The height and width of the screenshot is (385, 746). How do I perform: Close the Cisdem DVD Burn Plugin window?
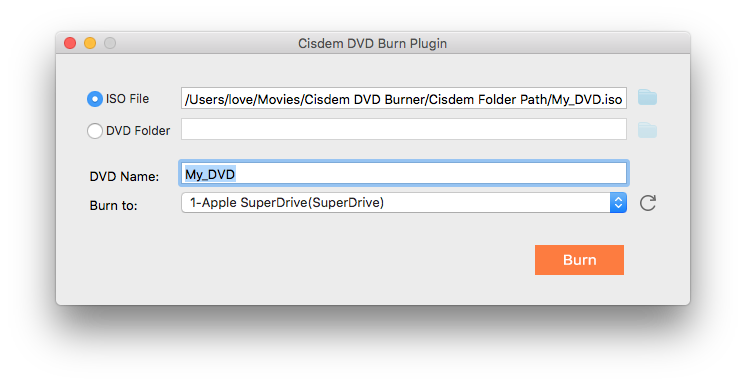70,43
